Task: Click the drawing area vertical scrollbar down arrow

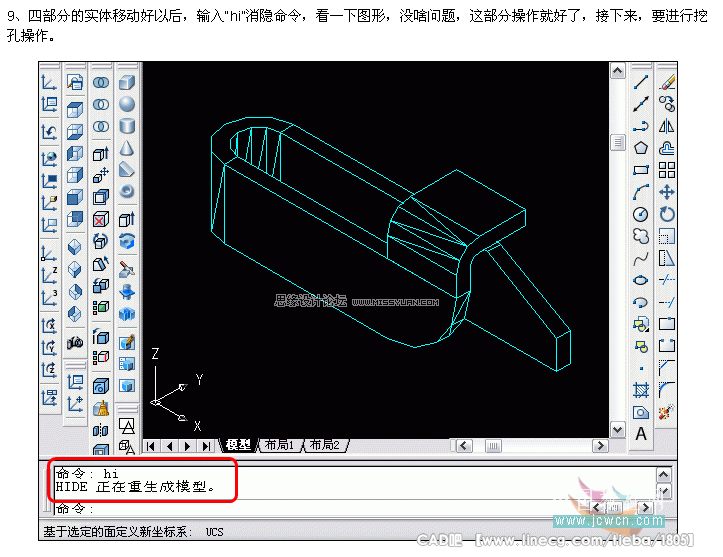Action: 617,430
